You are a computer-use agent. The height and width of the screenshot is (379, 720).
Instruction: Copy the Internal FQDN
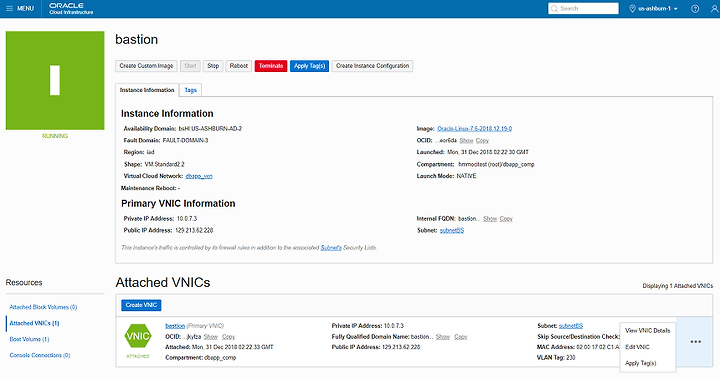point(506,219)
